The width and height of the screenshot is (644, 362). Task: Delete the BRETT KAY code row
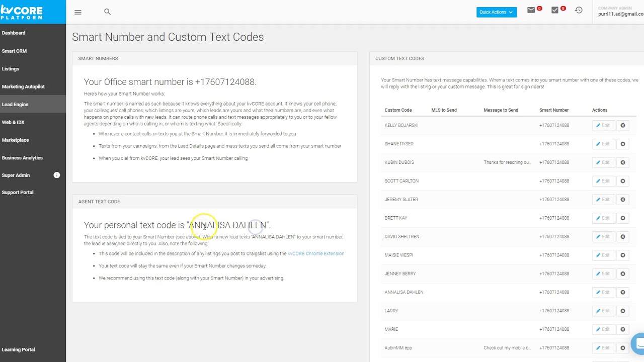point(623,218)
